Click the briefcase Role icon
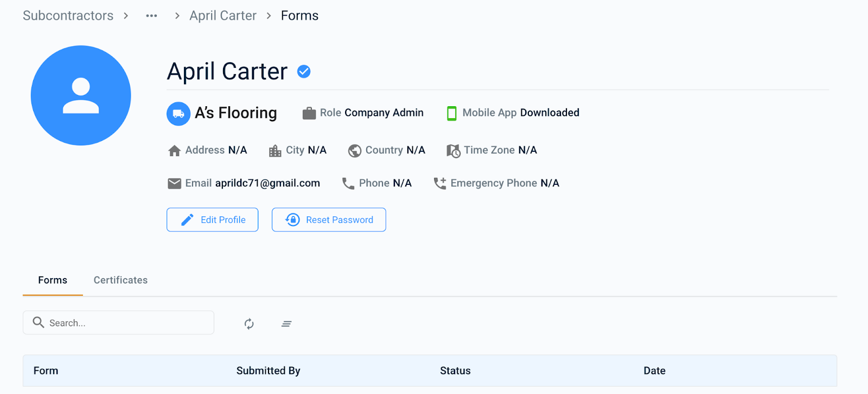The width and height of the screenshot is (868, 394). pos(309,113)
